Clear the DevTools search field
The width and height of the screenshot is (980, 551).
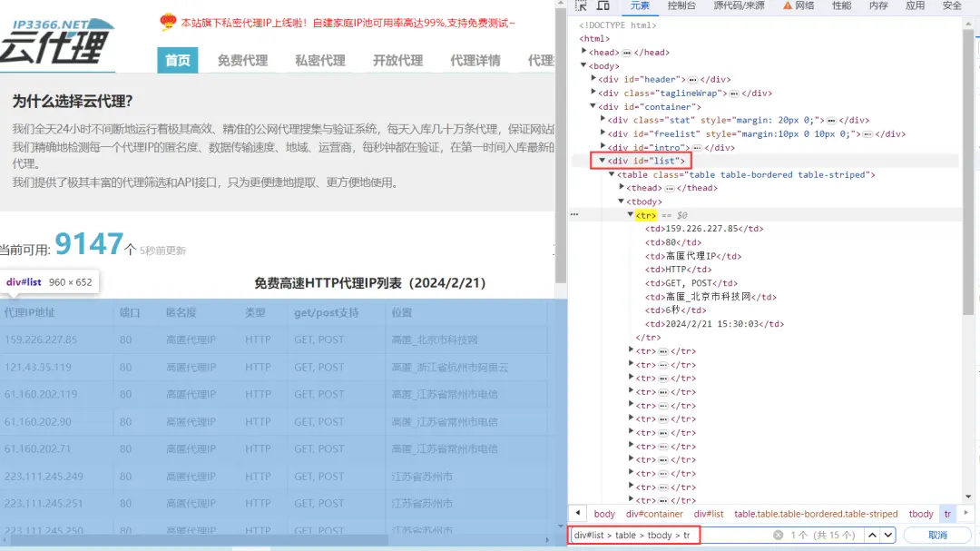[779, 535]
